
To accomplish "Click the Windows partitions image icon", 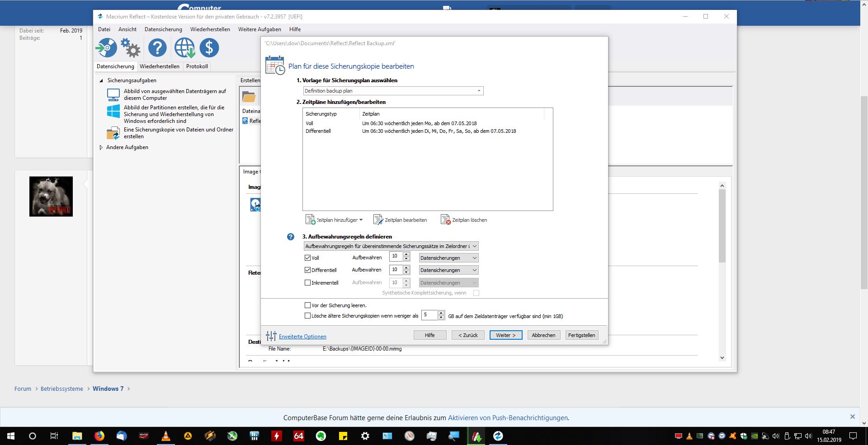I will (x=113, y=111).
